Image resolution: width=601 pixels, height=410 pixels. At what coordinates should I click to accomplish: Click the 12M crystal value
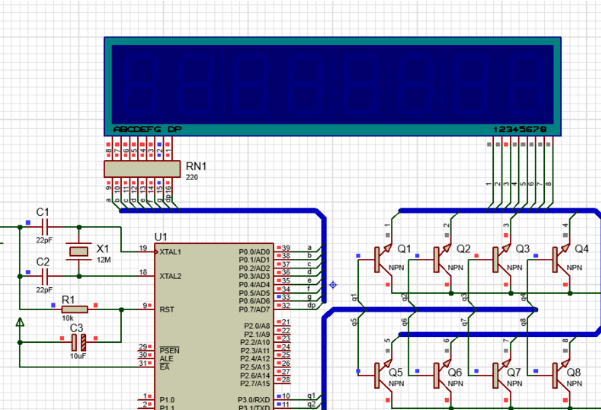click(103, 260)
